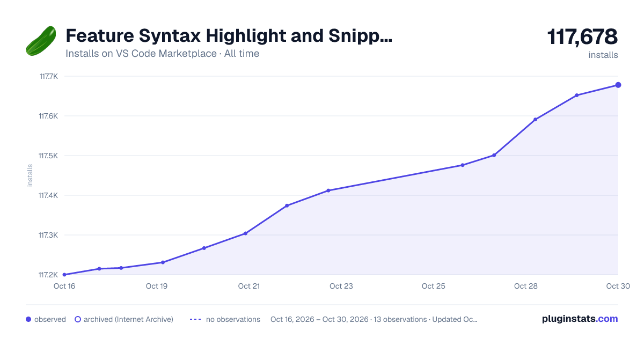Select the data point near 117.5K
The width and height of the screenshot is (644, 338).
point(494,156)
